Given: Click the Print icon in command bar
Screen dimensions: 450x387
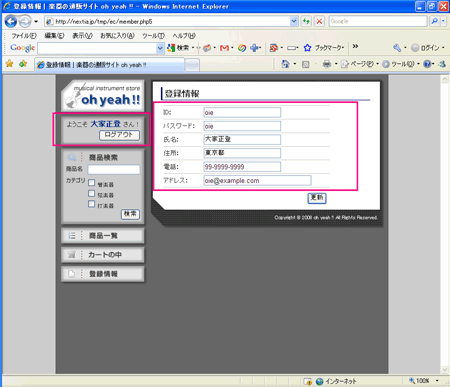Looking at the screenshot, I should [327, 64].
